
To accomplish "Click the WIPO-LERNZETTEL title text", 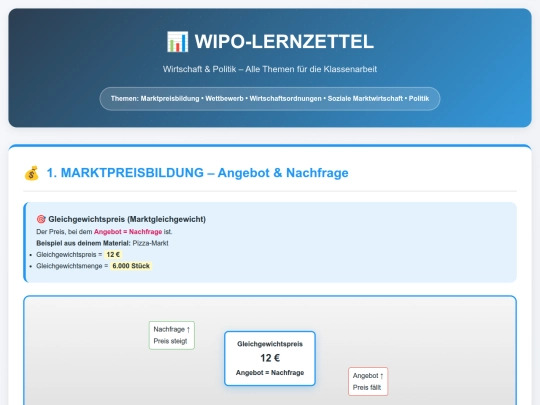I will point(284,42).
